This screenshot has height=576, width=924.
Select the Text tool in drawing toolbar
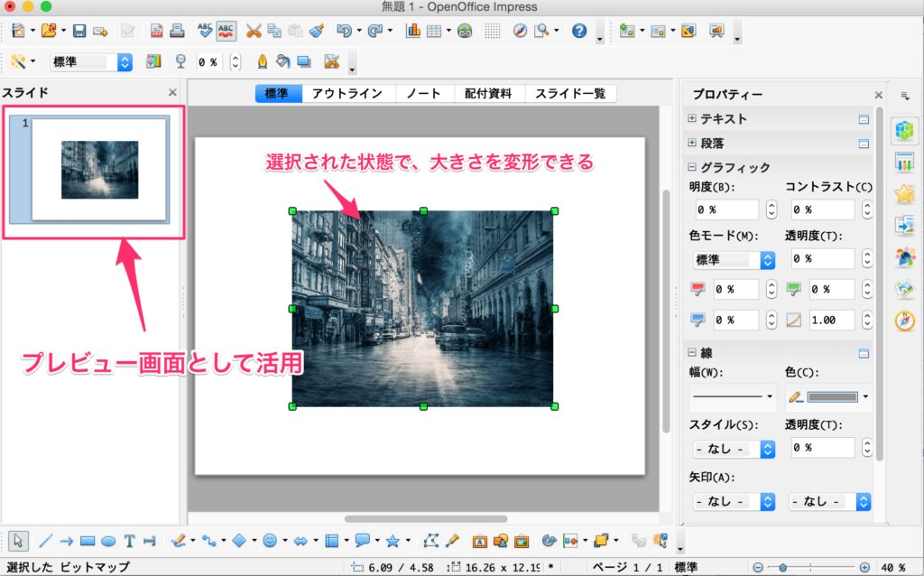point(129,541)
